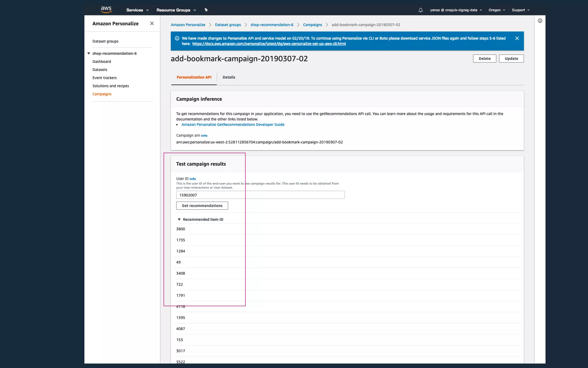
Task: Dismiss the blue API change banner
Action: (517, 38)
